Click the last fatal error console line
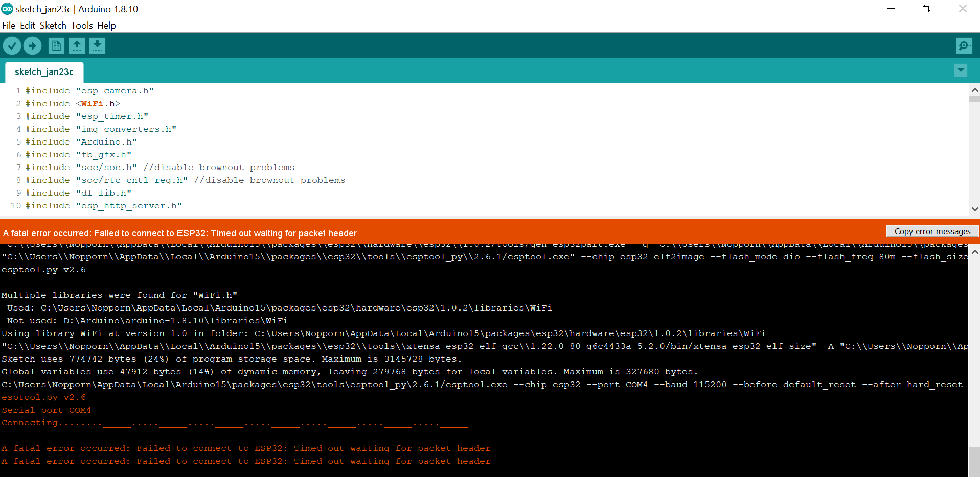Viewport: 980px width, 477px height. (x=246, y=461)
